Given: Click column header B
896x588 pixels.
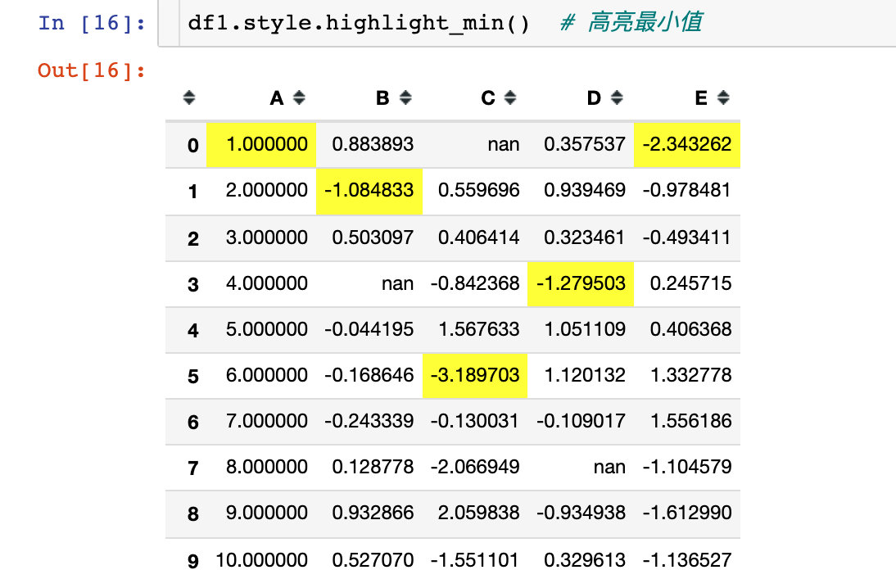Looking at the screenshot, I should (382, 98).
